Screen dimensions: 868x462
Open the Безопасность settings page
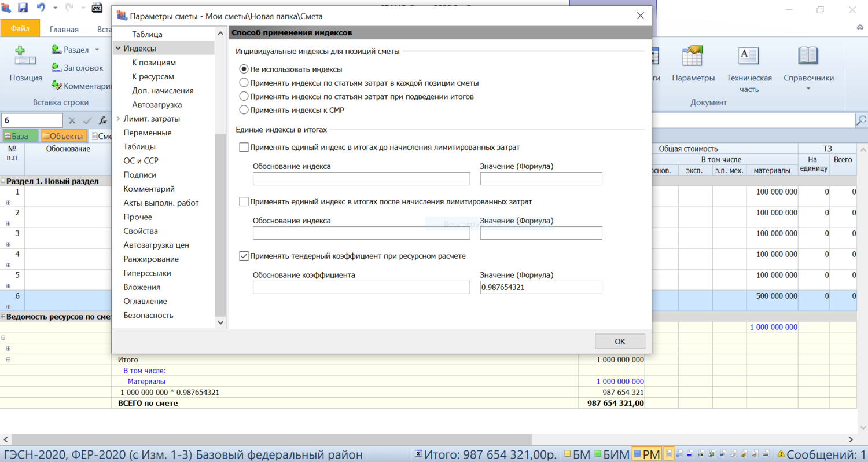coord(148,315)
